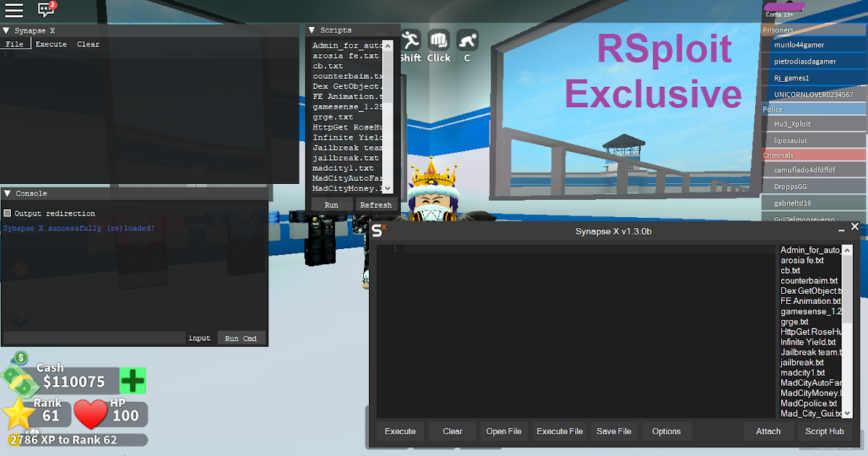Click the Criminals team header
This screenshot has height=456, width=868.
tap(814, 155)
